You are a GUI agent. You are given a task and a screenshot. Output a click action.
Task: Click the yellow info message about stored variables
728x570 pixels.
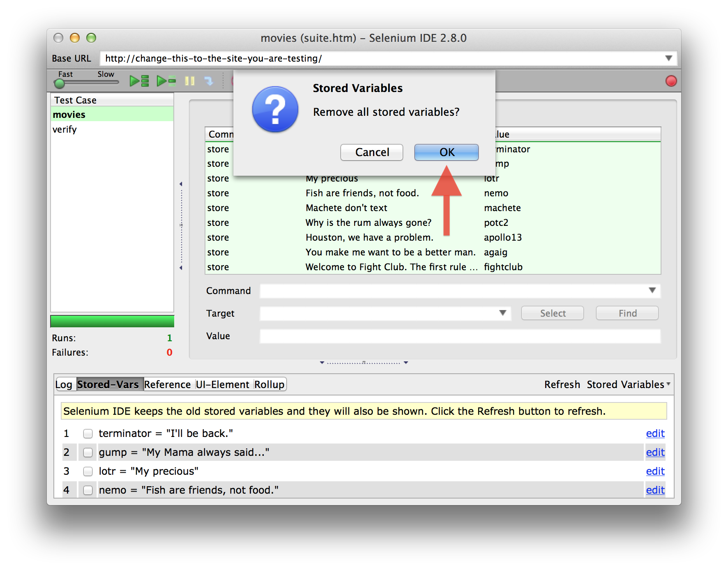(364, 411)
